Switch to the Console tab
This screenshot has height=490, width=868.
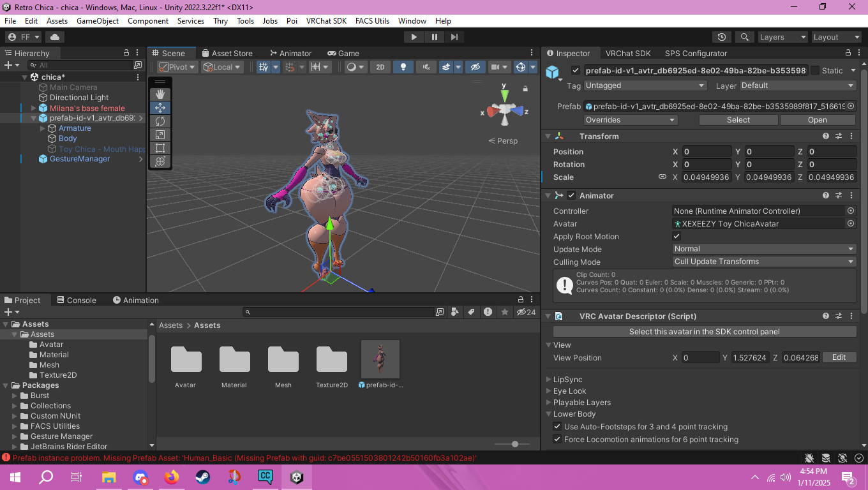(76, 300)
